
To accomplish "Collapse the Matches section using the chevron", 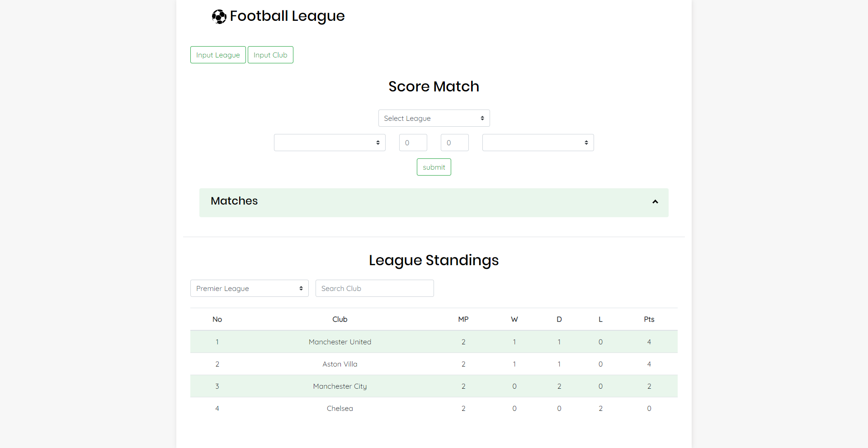I will click(655, 202).
